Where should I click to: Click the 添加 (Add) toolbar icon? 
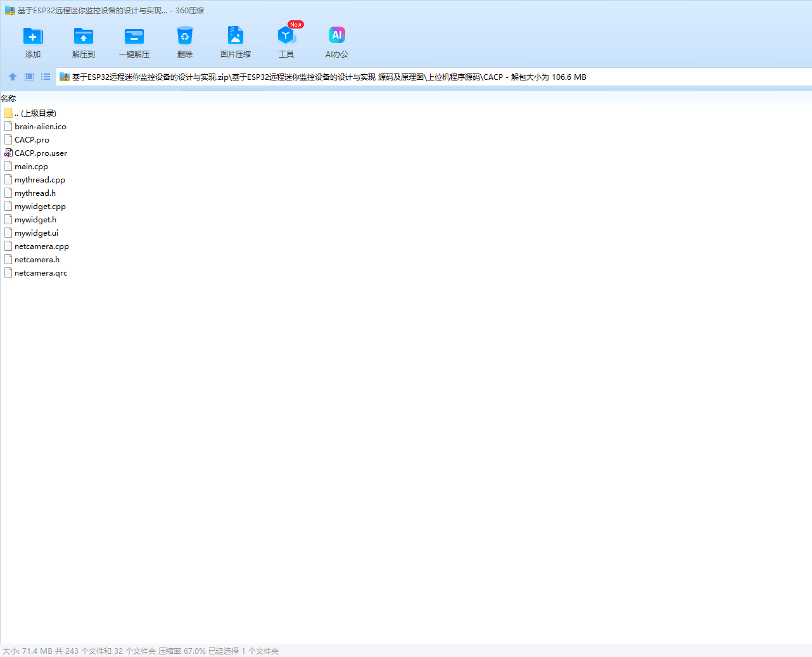(33, 36)
